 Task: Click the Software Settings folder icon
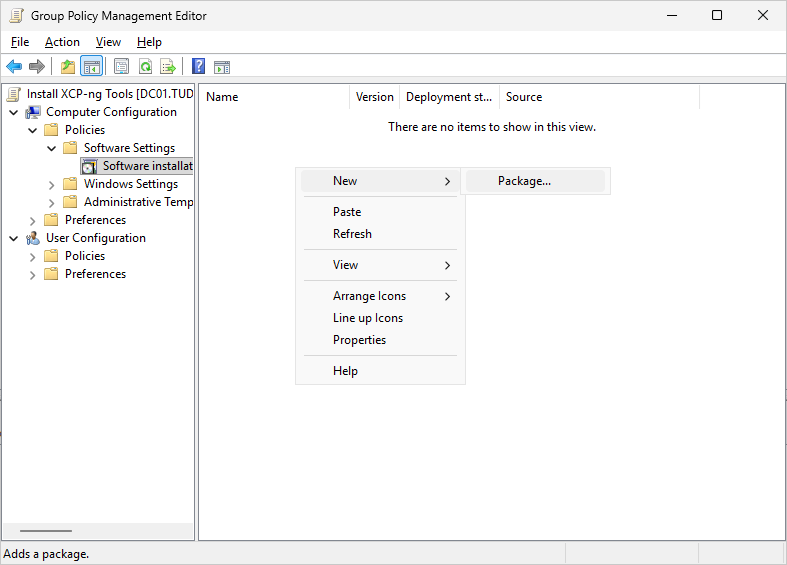click(70, 148)
